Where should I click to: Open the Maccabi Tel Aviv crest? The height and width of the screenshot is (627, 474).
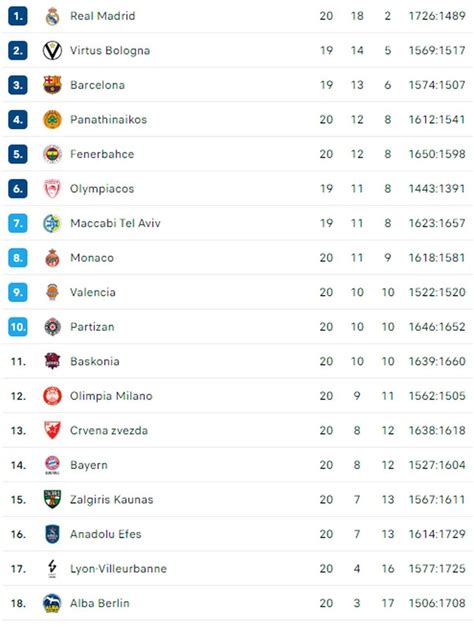(52, 224)
